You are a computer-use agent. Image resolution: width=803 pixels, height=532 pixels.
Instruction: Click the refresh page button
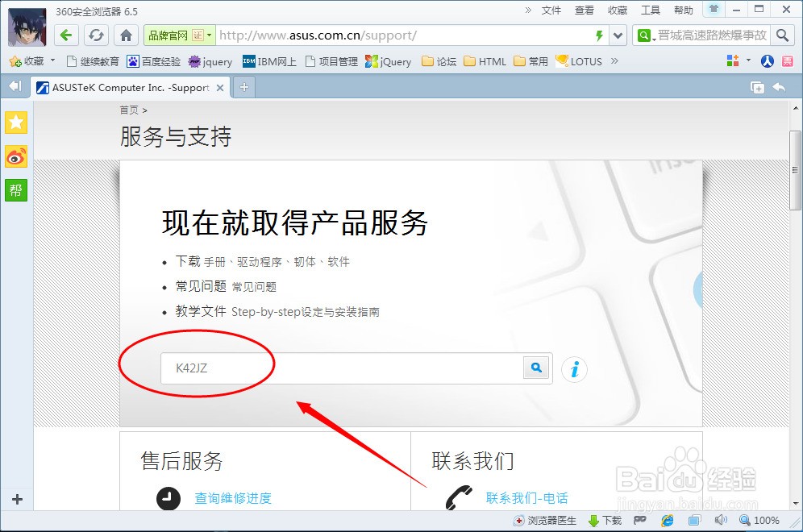click(96, 35)
